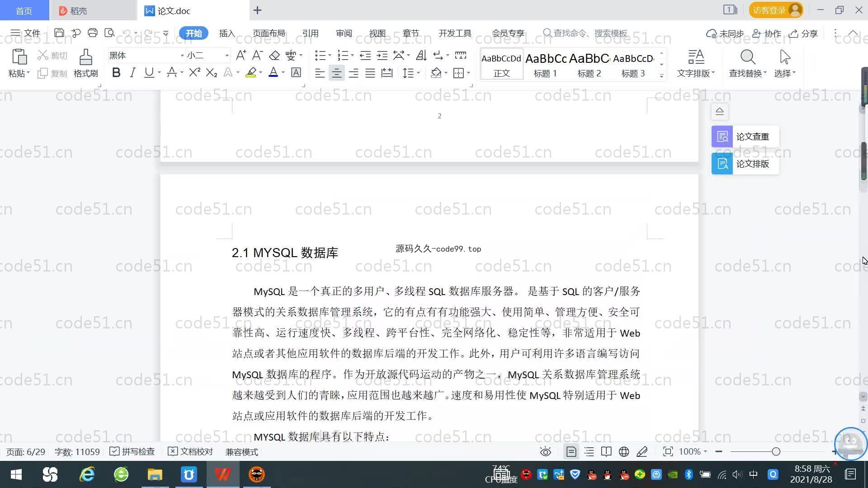This screenshot has height=488, width=868.
Task: Switch to the 页面布局 tab
Action: [x=269, y=33]
